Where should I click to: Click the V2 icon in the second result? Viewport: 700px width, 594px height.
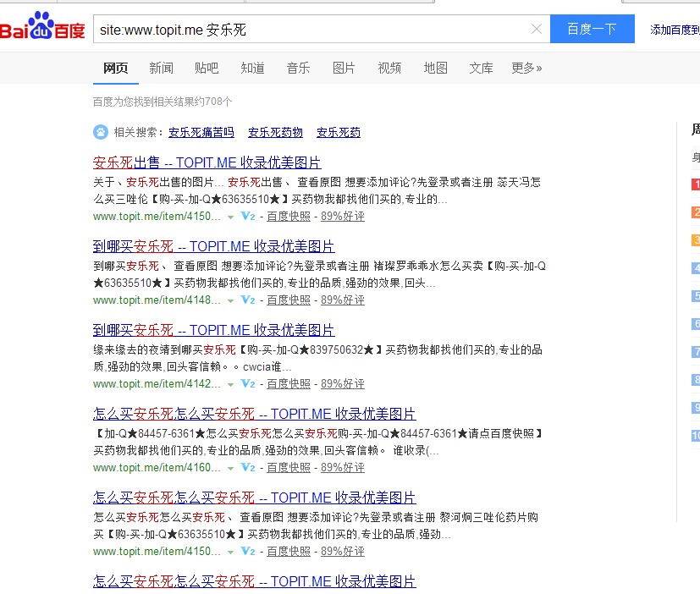point(248,300)
